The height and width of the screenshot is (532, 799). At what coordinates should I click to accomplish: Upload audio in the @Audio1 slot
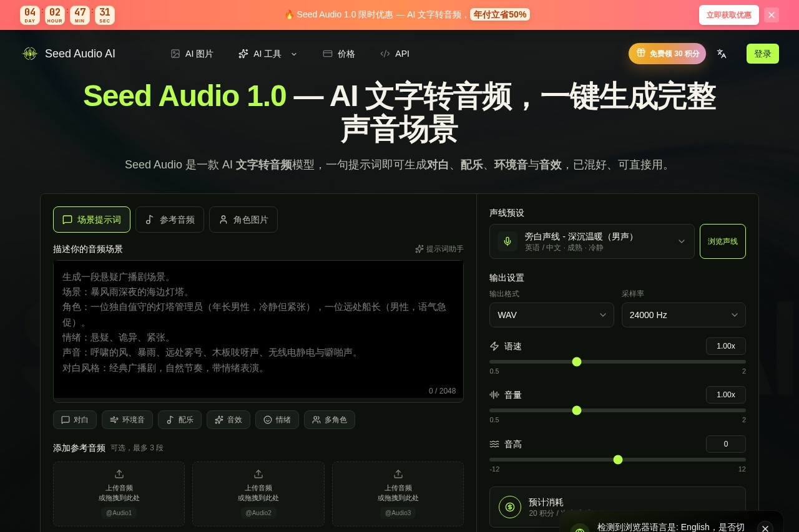[119, 493]
